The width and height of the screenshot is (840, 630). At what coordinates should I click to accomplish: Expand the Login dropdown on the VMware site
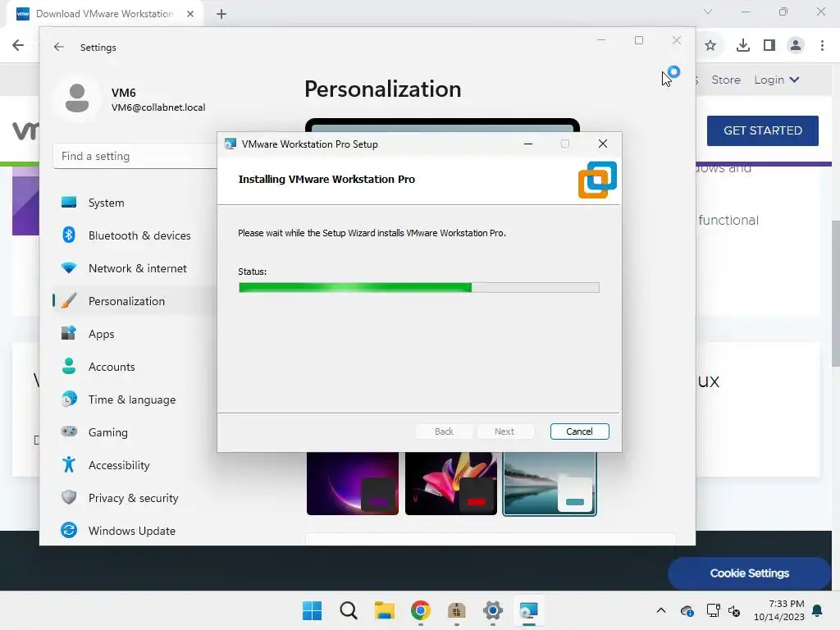776,80
